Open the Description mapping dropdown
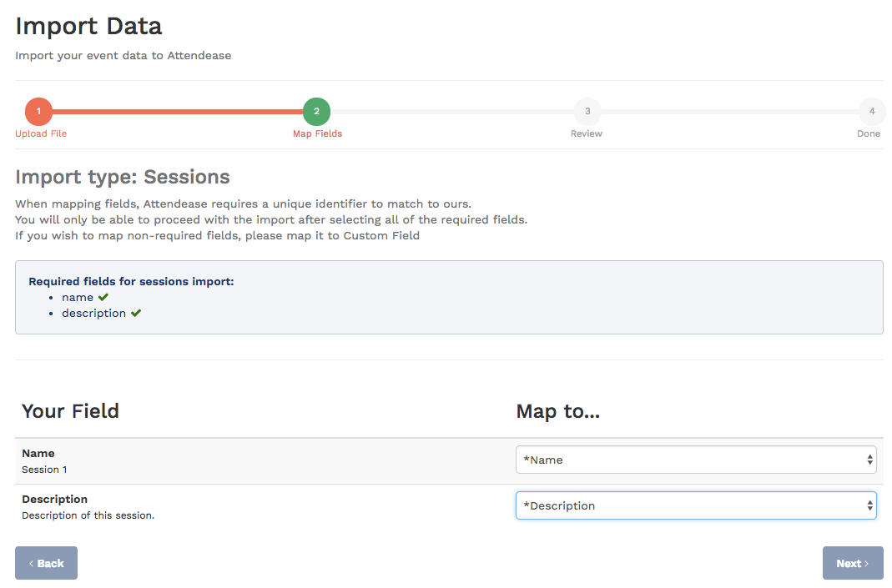 point(696,505)
